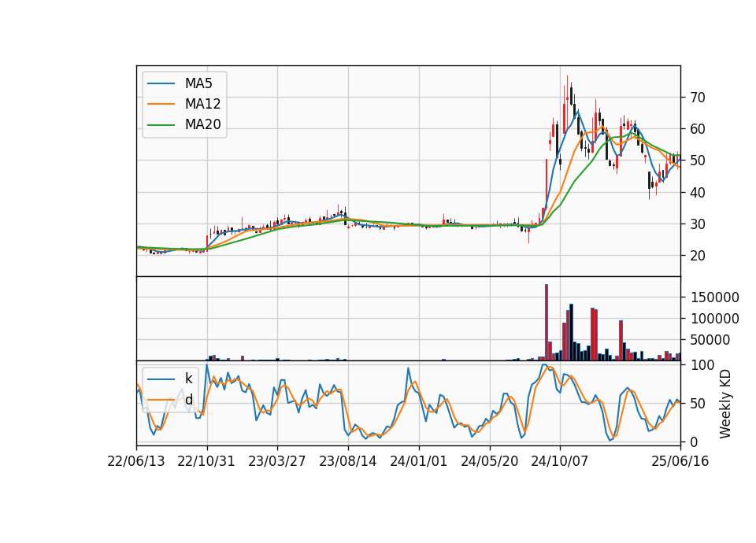756x543 pixels.
Task: Click the volume axis value 50000
Action: point(710,340)
